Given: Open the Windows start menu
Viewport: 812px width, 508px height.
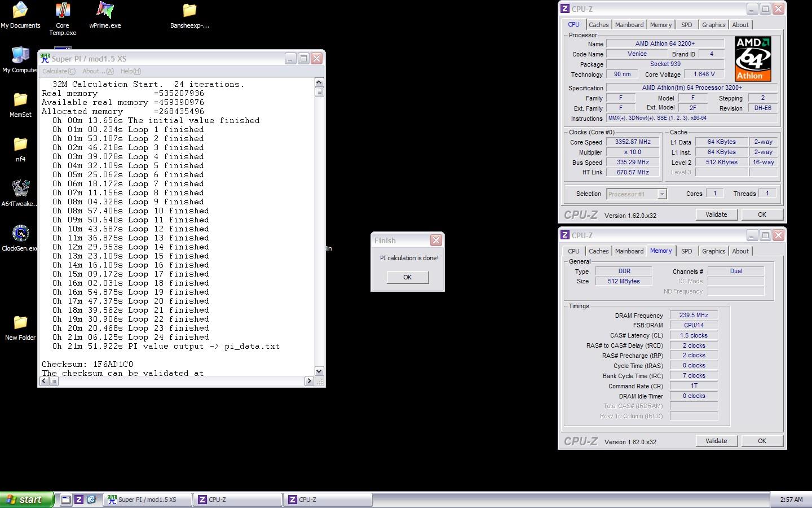Looking at the screenshot, I should pos(27,500).
